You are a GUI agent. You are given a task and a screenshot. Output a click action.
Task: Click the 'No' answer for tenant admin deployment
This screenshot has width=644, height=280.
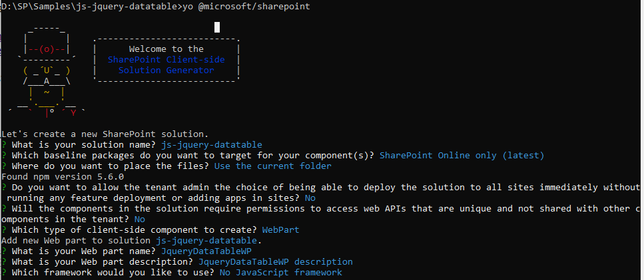[x=310, y=198]
